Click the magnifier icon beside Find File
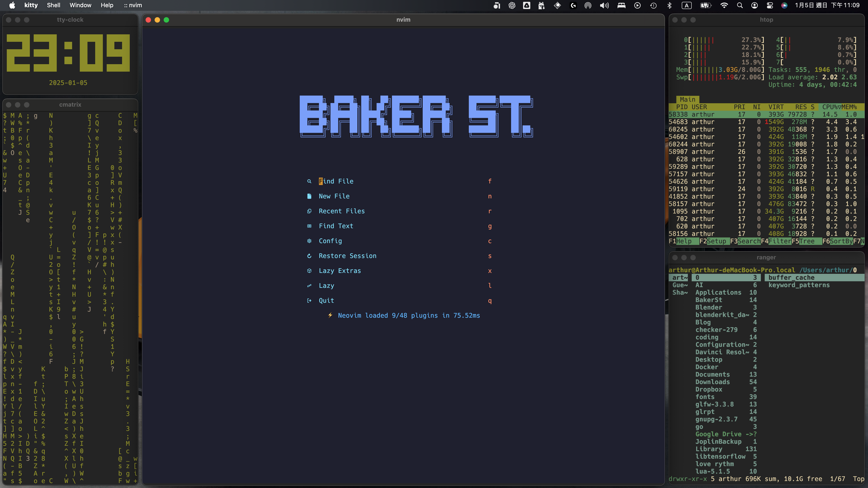This screenshot has height=488, width=868. (309, 181)
